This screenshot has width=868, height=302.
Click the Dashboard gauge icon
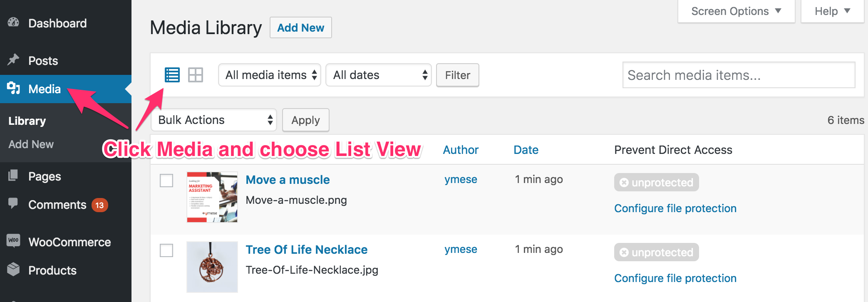[13, 23]
